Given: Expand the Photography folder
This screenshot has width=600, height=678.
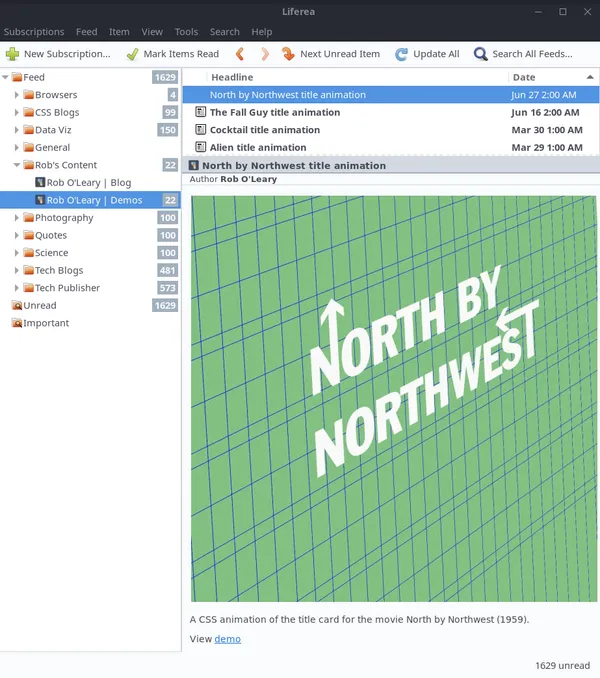Looking at the screenshot, I should 16,217.
